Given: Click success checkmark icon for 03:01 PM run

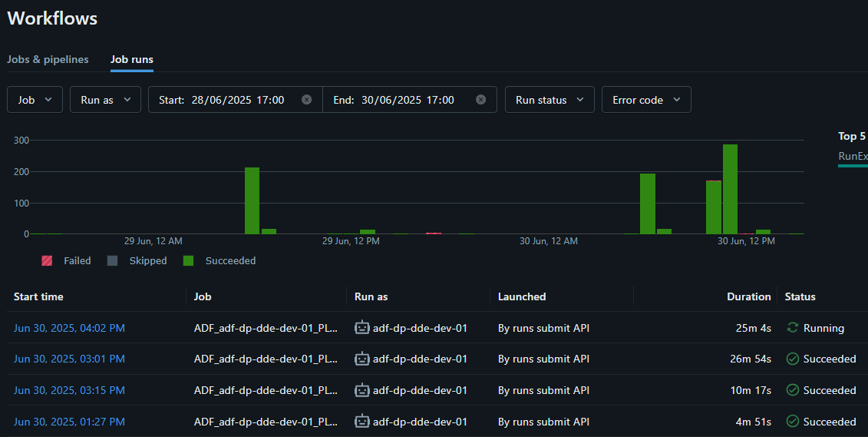Looking at the screenshot, I should 793,359.
